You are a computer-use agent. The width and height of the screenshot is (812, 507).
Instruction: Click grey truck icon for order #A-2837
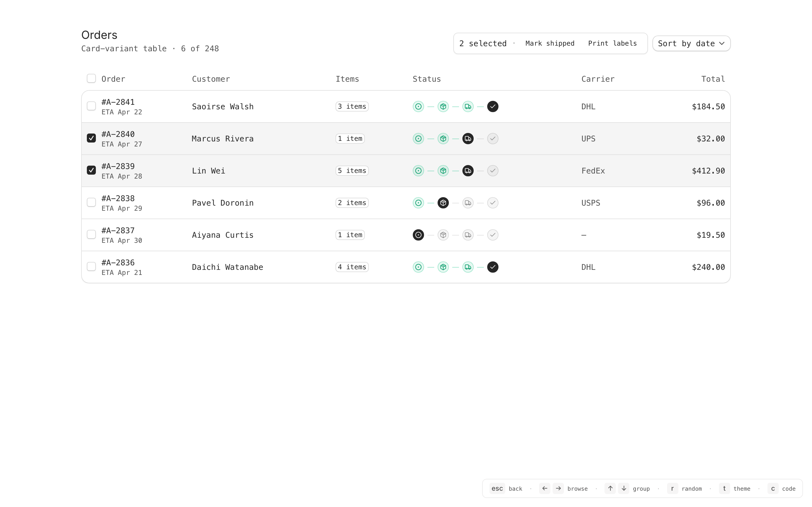tap(468, 235)
